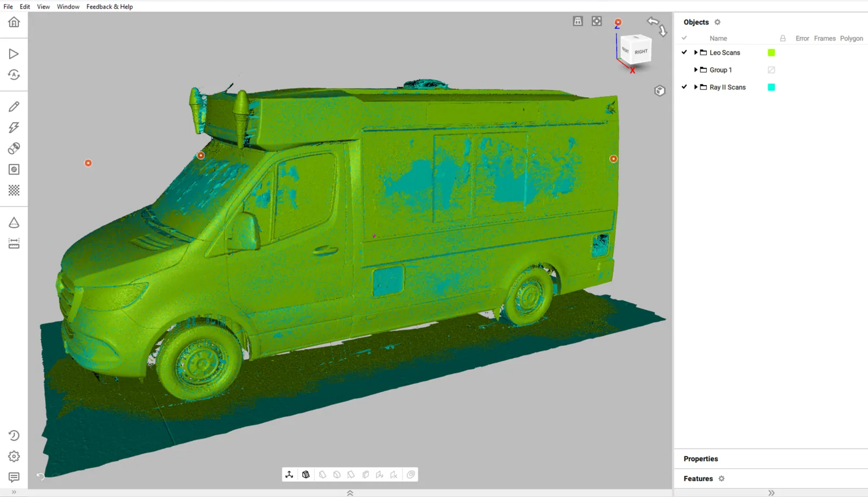Open the Feedback & Help menu
The height and width of the screenshot is (497, 868).
click(110, 7)
